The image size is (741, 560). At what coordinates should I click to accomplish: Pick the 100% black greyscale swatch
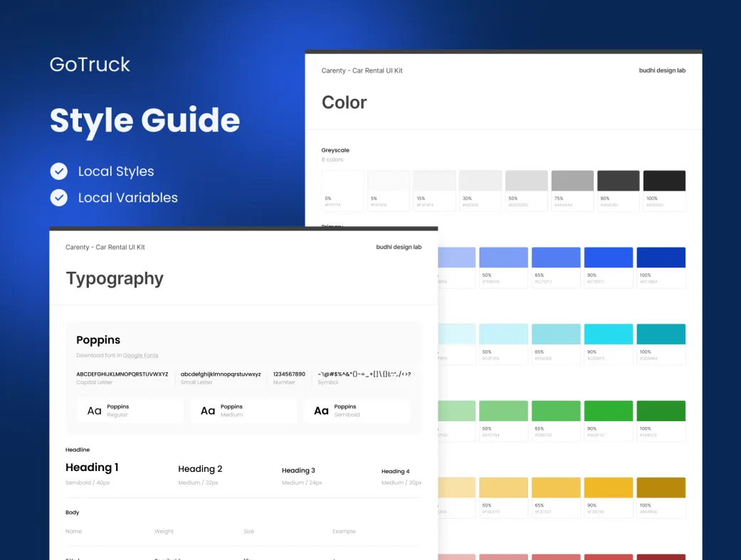[663, 181]
